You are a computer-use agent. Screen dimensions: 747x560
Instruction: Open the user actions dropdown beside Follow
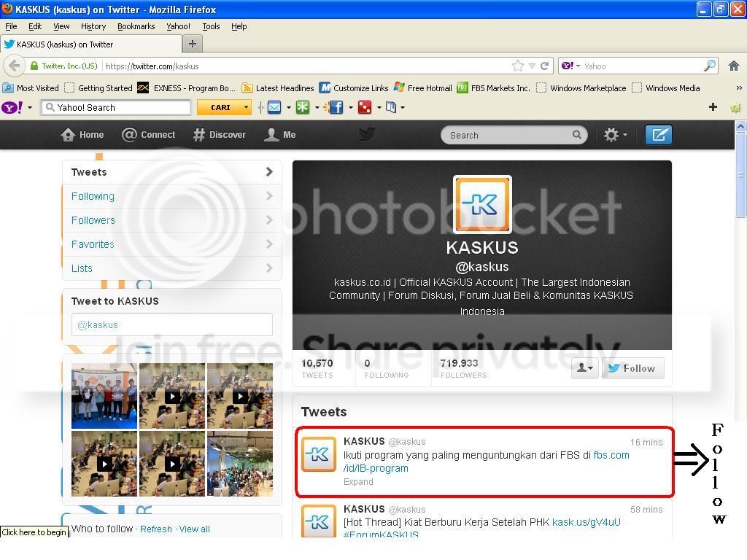[x=584, y=368]
